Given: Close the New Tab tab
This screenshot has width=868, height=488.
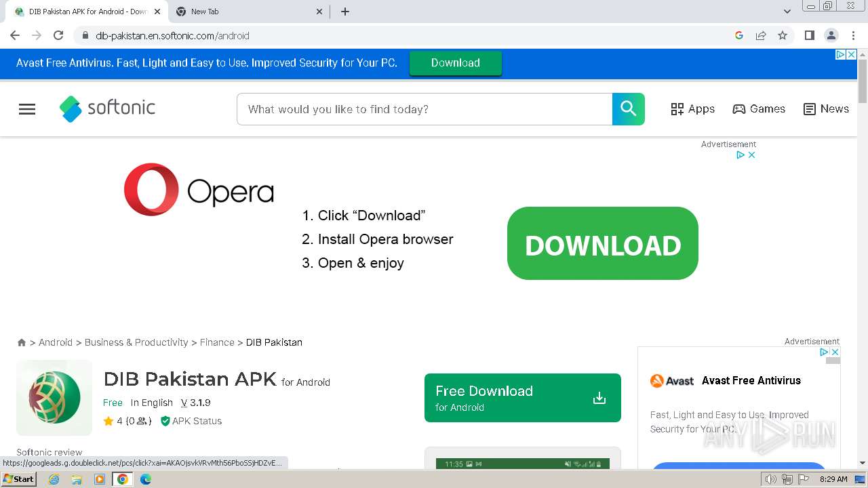Looking at the screenshot, I should click(x=320, y=12).
